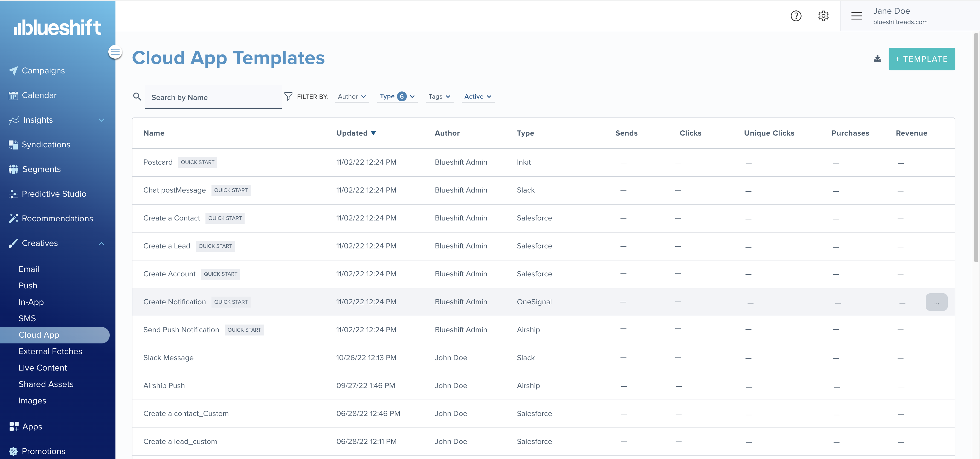
Task: Open the Send Push Notification template
Action: point(181,330)
